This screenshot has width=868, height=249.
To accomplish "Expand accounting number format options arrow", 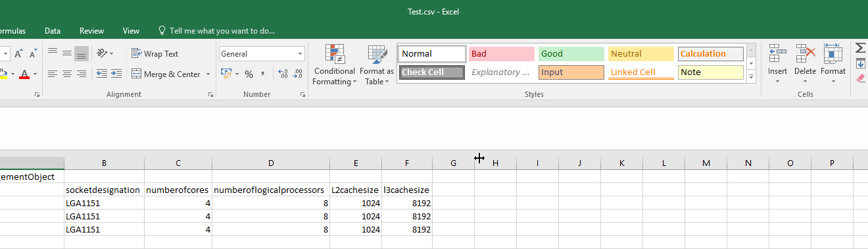I will tap(237, 74).
